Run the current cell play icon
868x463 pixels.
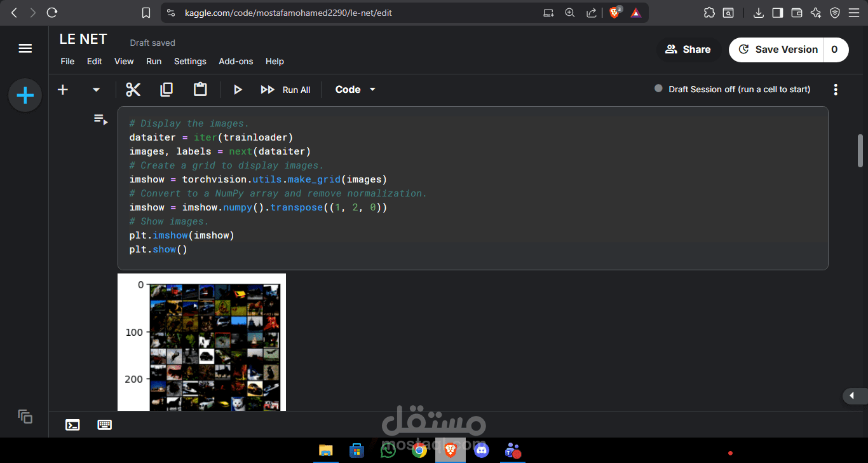coord(238,90)
